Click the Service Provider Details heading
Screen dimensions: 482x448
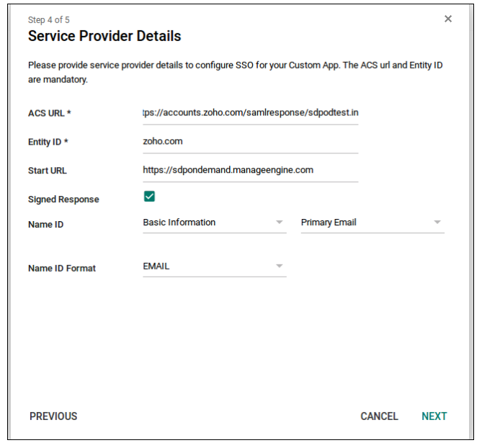[104, 36]
